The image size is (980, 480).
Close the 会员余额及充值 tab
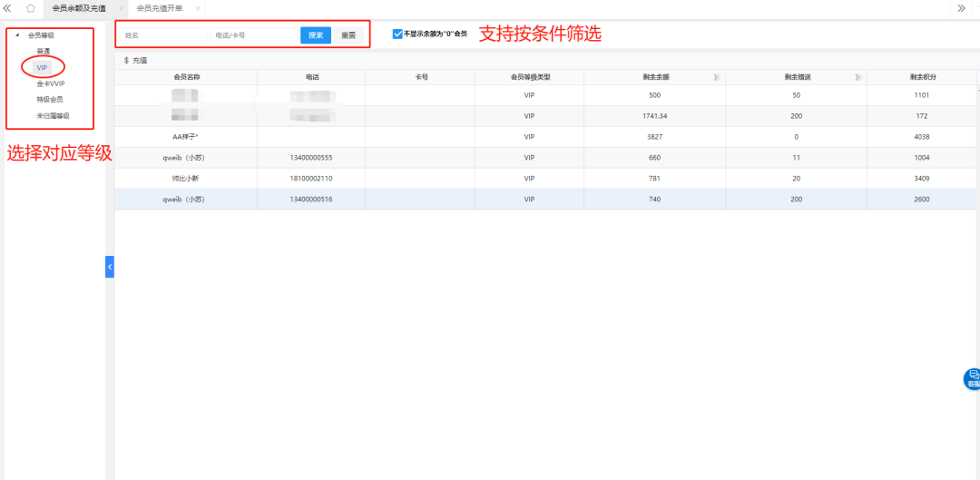point(121,8)
